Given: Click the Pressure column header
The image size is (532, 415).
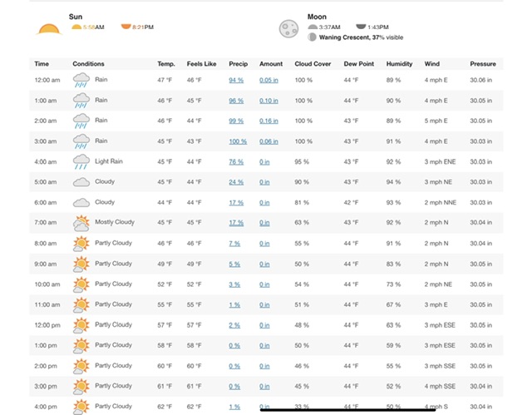Looking at the screenshot, I should (483, 64).
